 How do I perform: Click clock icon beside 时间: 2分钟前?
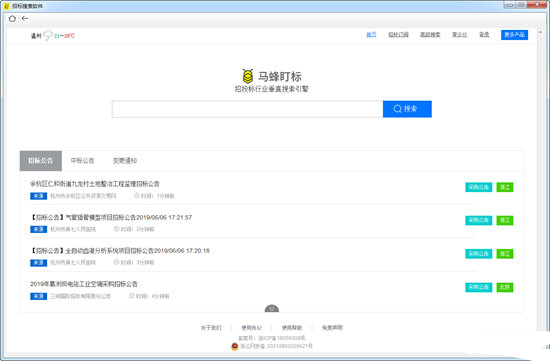coord(116,229)
